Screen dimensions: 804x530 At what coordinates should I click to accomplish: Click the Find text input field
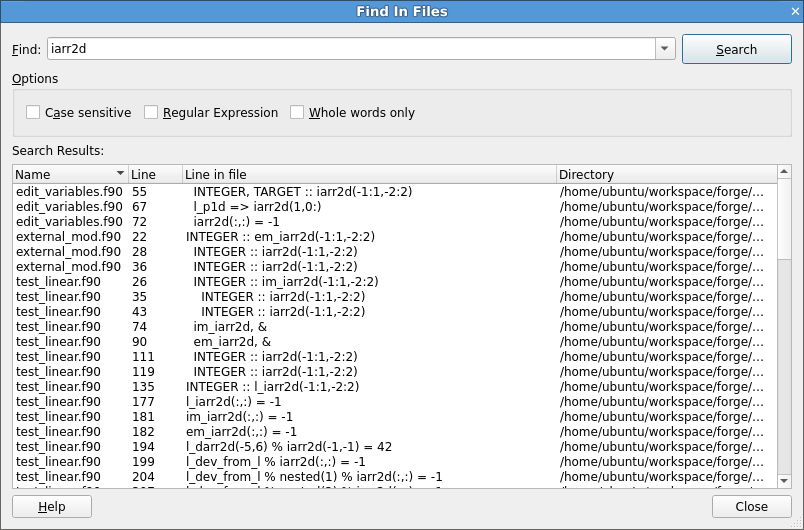(350, 49)
